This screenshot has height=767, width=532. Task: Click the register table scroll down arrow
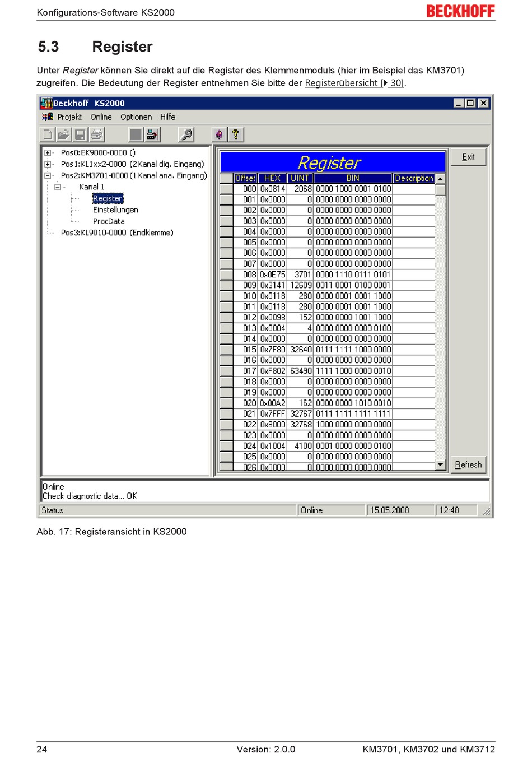pos(440,465)
